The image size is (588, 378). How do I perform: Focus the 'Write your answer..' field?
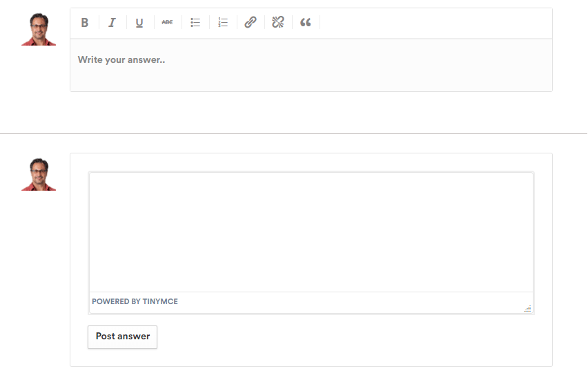click(x=311, y=65)
